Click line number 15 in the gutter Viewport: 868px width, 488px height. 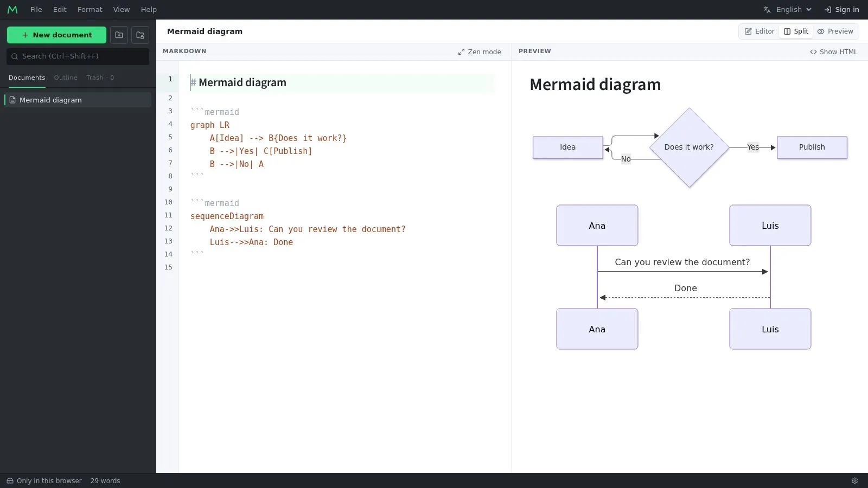168,267
